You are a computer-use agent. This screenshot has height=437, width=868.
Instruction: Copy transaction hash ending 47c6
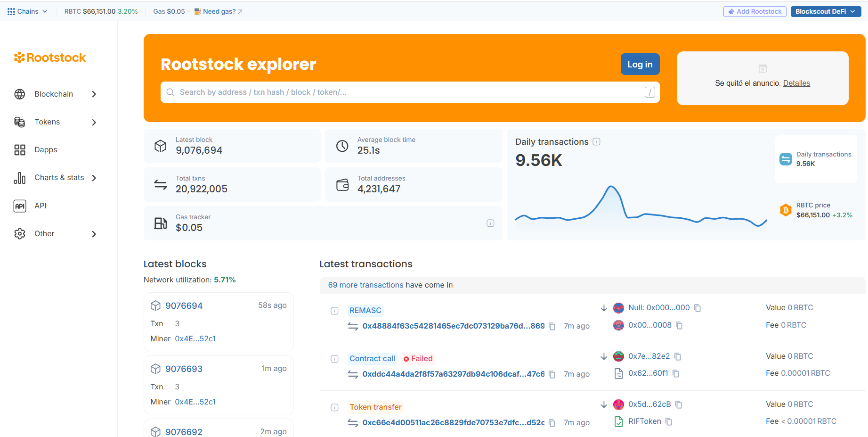click(552, 374)
